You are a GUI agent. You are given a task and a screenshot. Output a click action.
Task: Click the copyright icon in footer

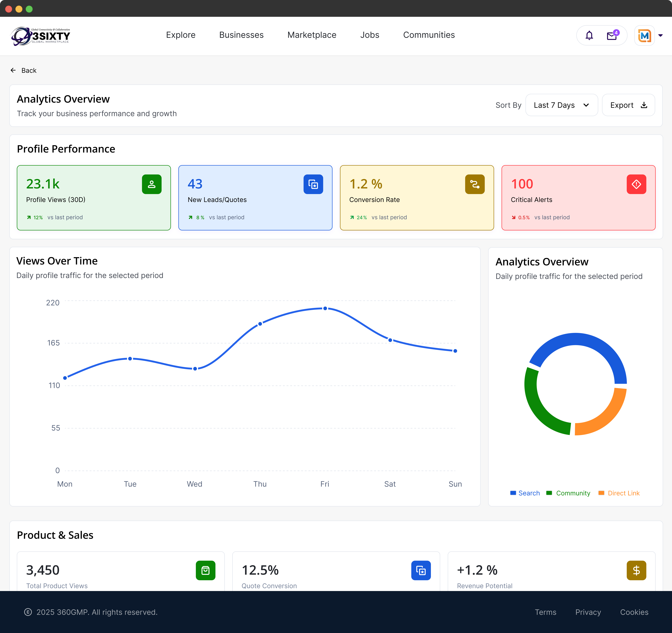click(28, 612)
